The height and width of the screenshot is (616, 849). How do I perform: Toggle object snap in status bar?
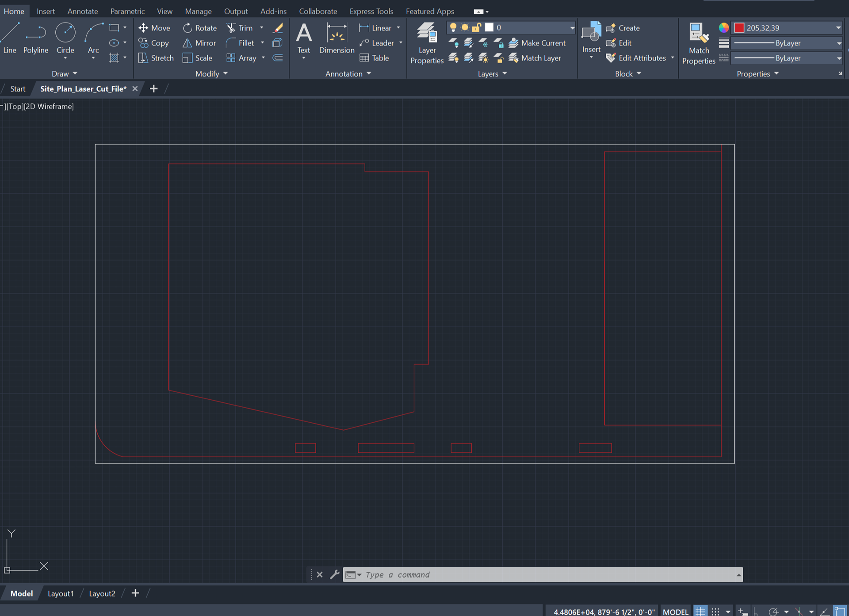point(840,612)
